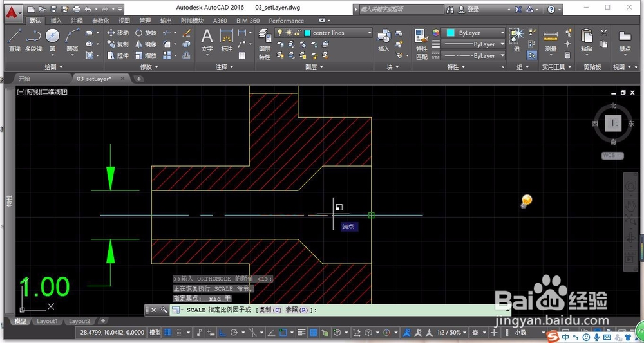Click the table icon in 注释 panel
Screen dimensions: 644x343
(x=242, y=55)
